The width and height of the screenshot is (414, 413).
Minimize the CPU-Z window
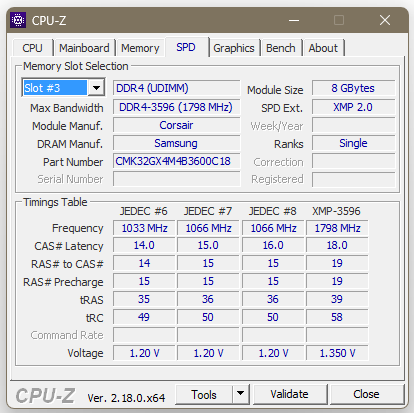click(294, 20)
